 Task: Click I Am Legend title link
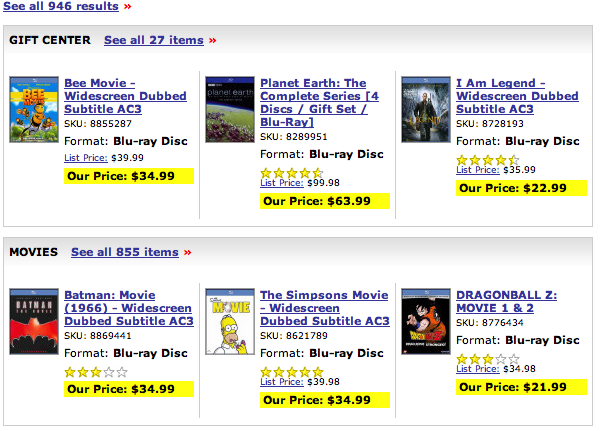coord(517,96)
